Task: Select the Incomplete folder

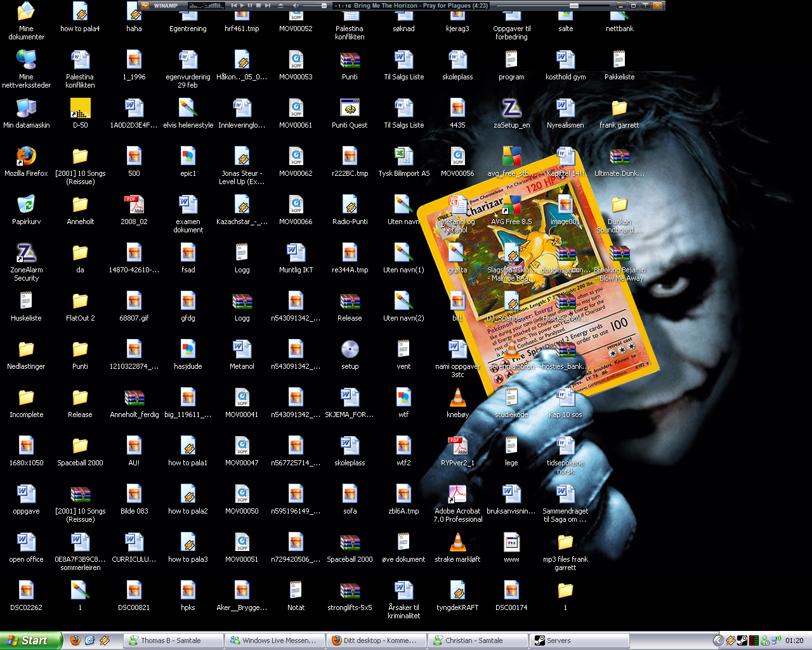Action: (26, 403)
